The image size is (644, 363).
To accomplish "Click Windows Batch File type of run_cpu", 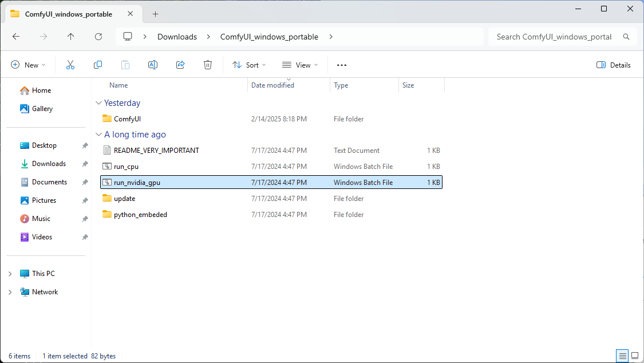I will (363, 166).
